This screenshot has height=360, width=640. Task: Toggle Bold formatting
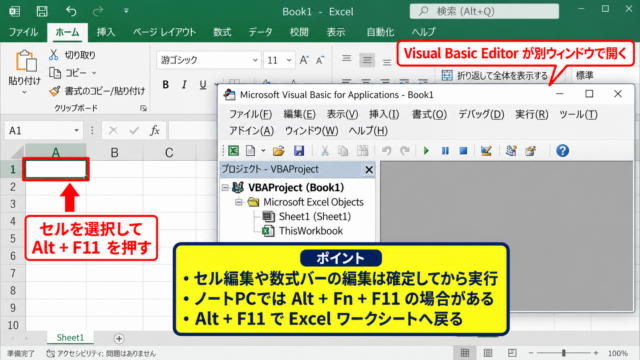click(165, 84)
